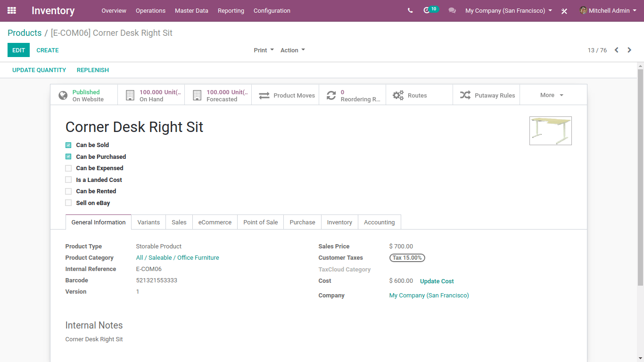Click the globe Published On Website button
The height and width of the screenshot is (362, 644).
click(x=84, y=95)
